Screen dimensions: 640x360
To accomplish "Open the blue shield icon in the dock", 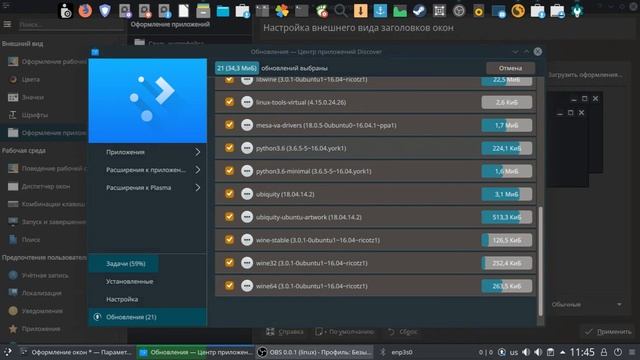I will point(105,10).
